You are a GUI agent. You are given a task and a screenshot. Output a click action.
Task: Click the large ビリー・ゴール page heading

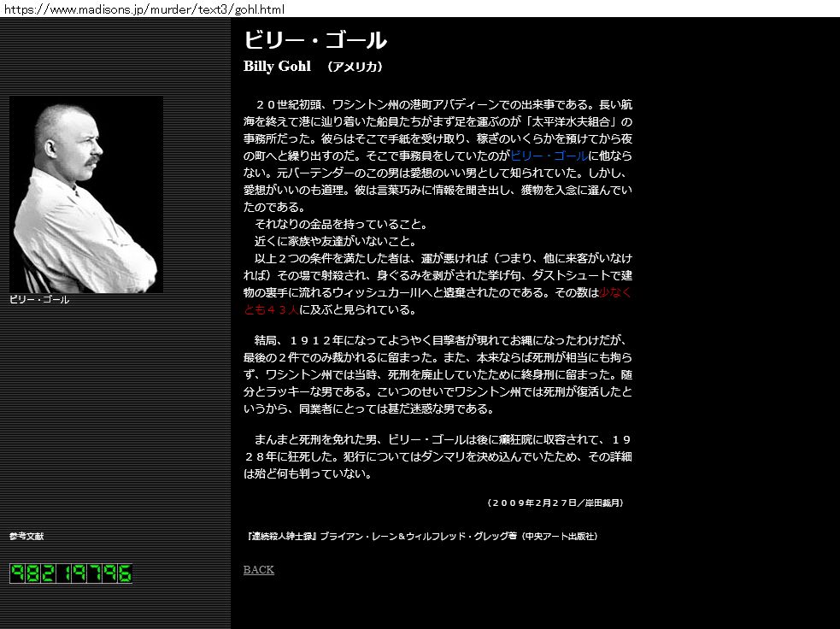(x=314, y=40)
